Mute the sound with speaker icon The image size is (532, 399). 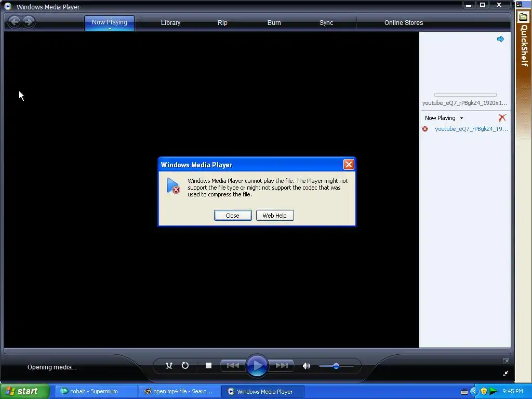coord(306,366)
